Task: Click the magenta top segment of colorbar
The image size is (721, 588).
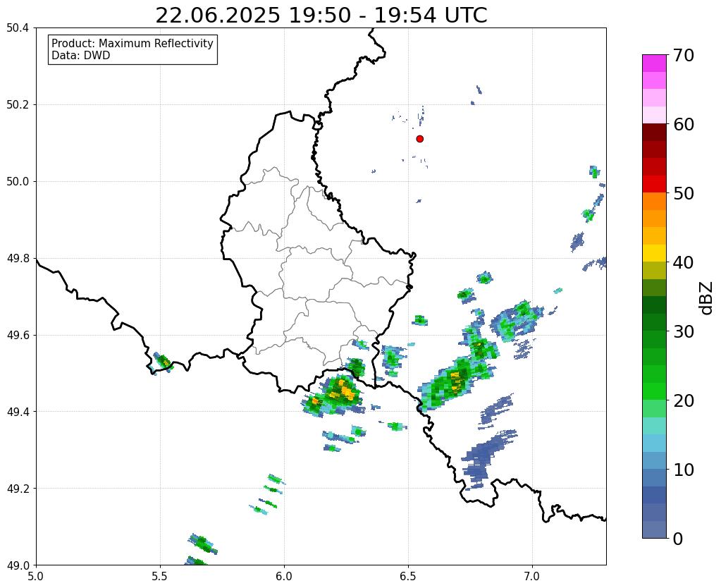Action: point(654,63)
